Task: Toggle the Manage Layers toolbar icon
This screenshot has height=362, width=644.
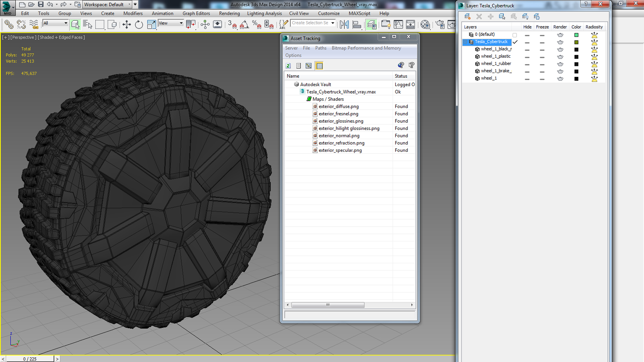Action: pyautogui.click(x=371, y=24)
